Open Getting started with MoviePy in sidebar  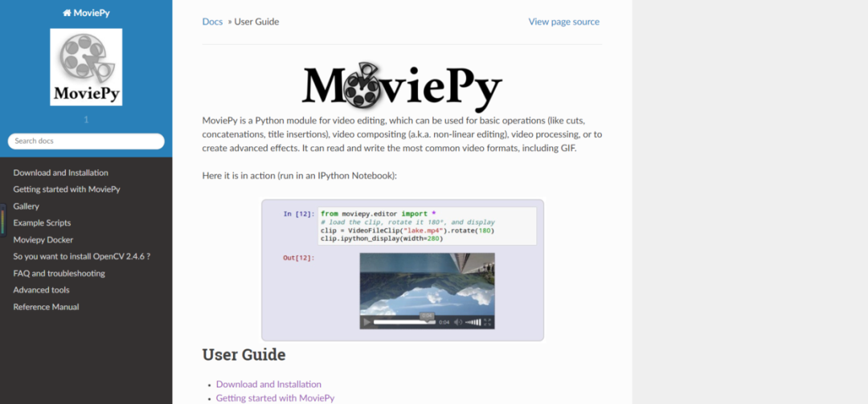(67, 190)
